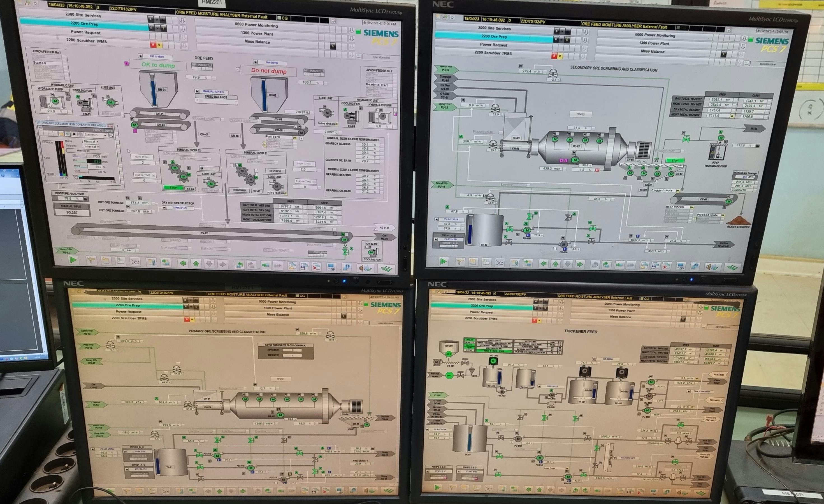Image resolution: width=824 pixels, height=504 pixels.
Task: Expand 'No dump' triangle button
Action: pyautogui.click(x=256, y=62)
